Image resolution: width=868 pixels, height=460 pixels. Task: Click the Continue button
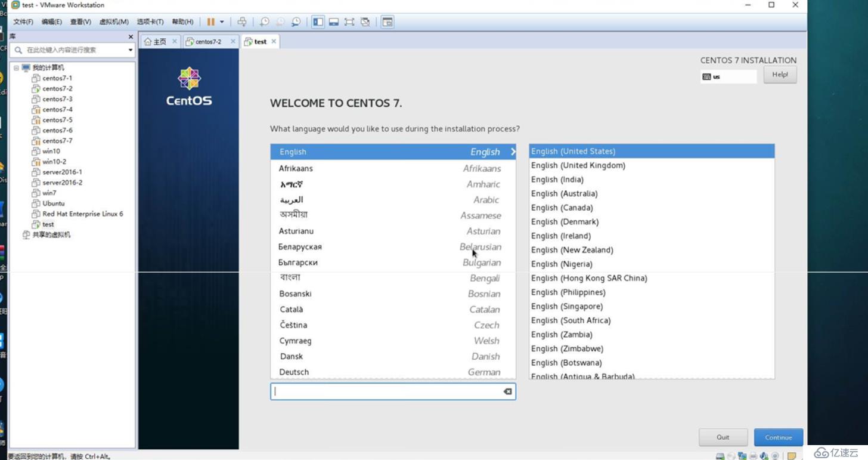tap(778, 437)
